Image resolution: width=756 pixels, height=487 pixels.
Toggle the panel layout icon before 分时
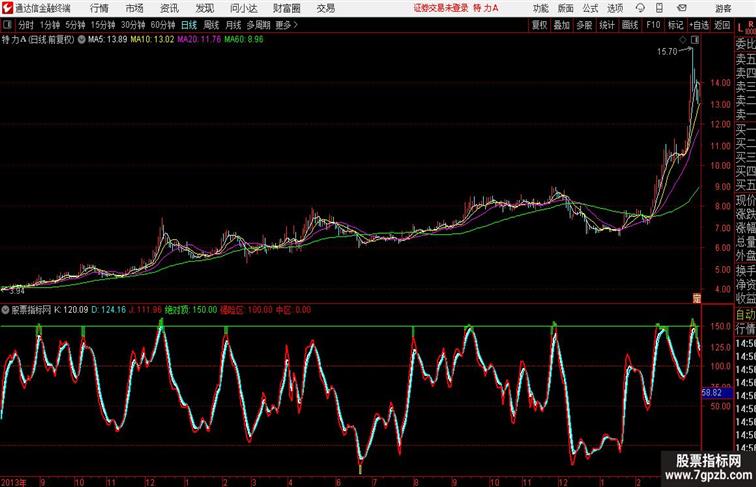[x=7, y=25]
